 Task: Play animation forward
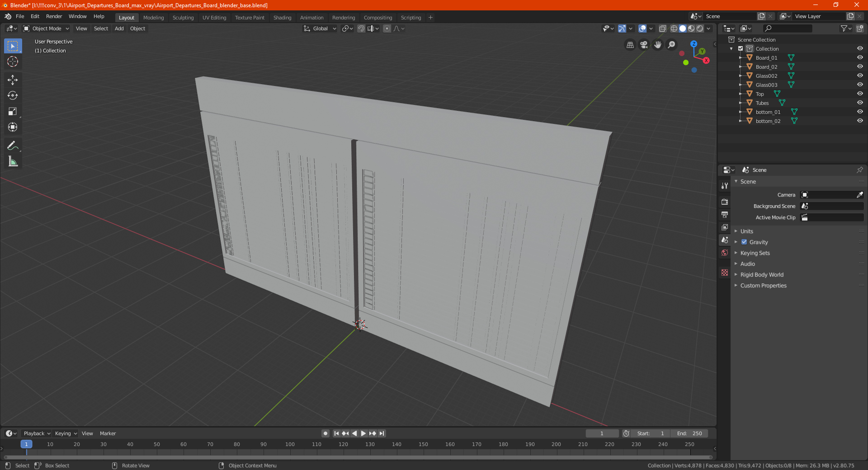pyautogui.click(x=363, y=433)
